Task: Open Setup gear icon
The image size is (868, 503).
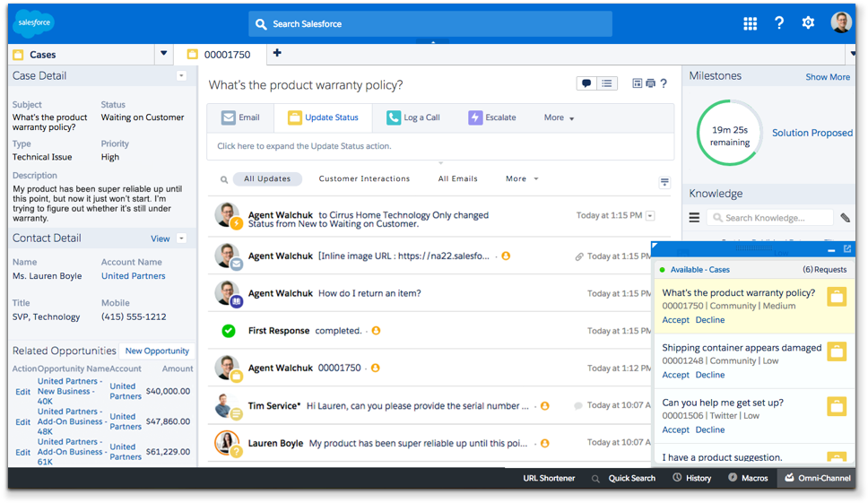Action: point(808,22)
